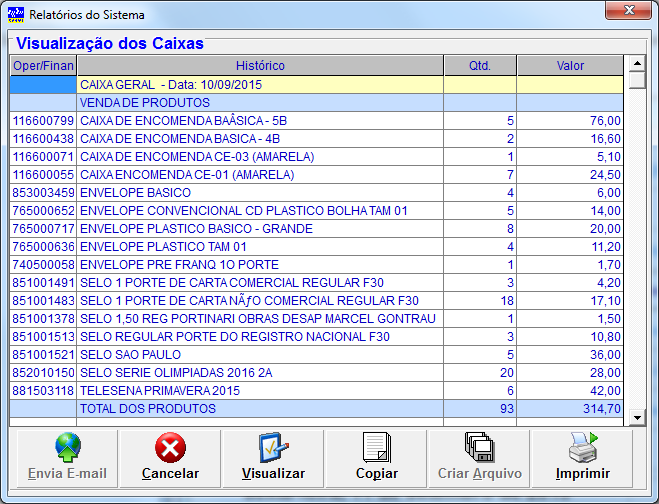Viewport: 659px width, 504px height.
Task: Click product code 852010150
Action: [43, 373]
